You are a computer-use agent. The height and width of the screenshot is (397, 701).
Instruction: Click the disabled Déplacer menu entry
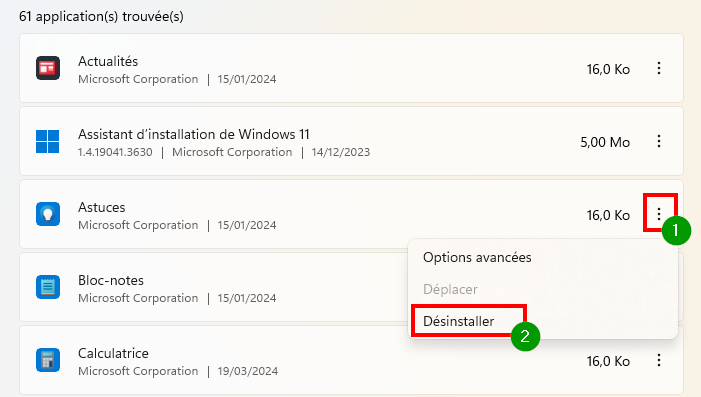pyautogui.click(x=450, y=289)
